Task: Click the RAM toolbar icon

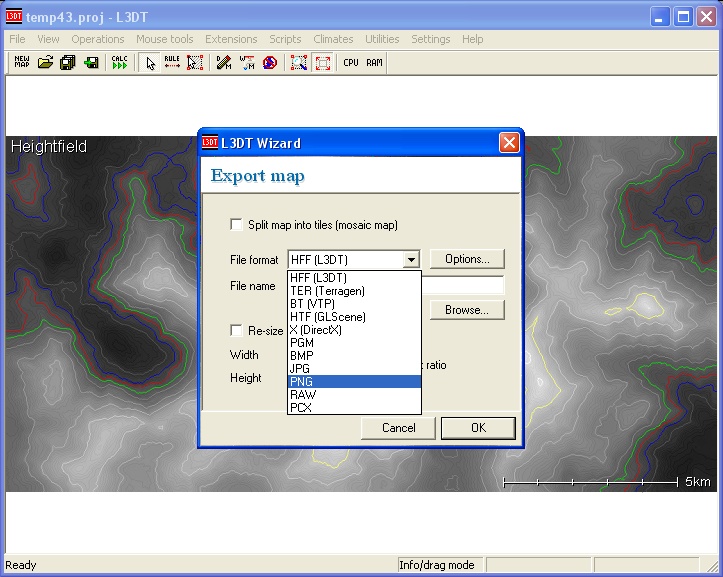Action: point(374,63)
